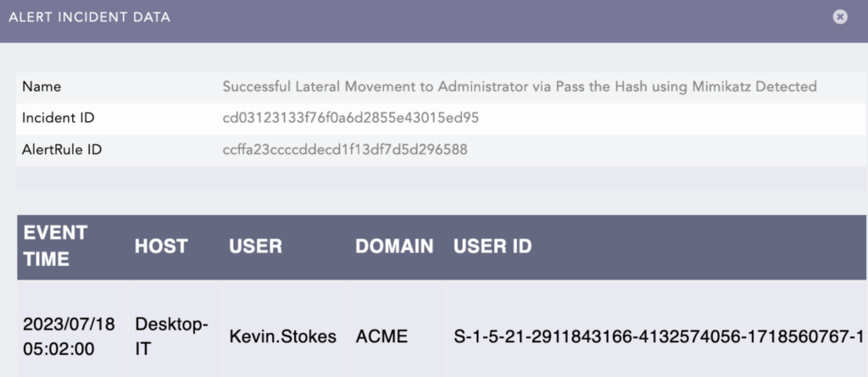Click the empty row below AlertRule ID
This screenshot has width=868, height=377.
click(x=441, y=178)
